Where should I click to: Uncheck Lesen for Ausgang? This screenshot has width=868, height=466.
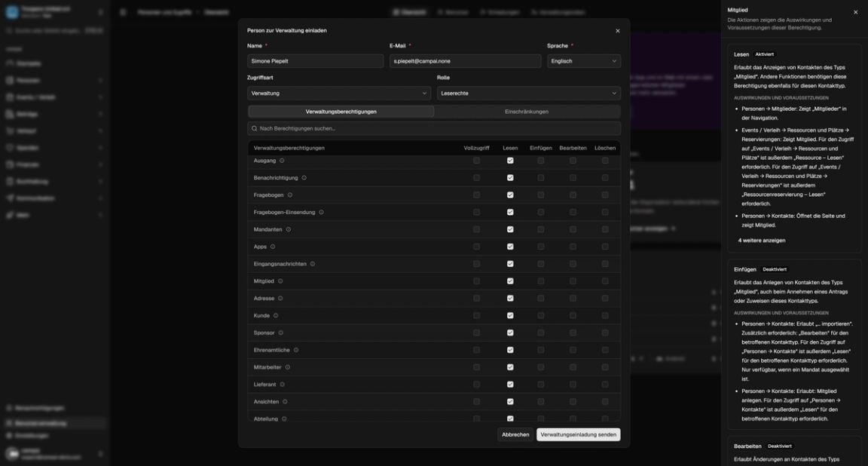click(510, 161)
